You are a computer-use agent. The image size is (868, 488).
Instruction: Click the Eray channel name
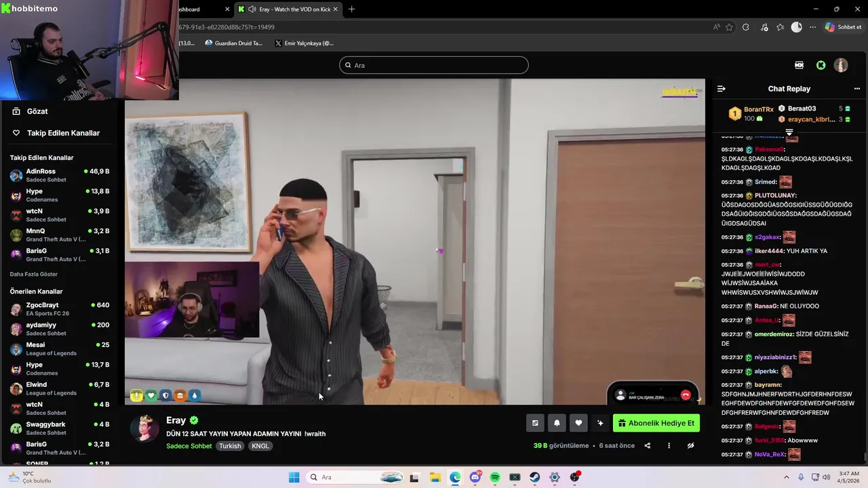176,420
